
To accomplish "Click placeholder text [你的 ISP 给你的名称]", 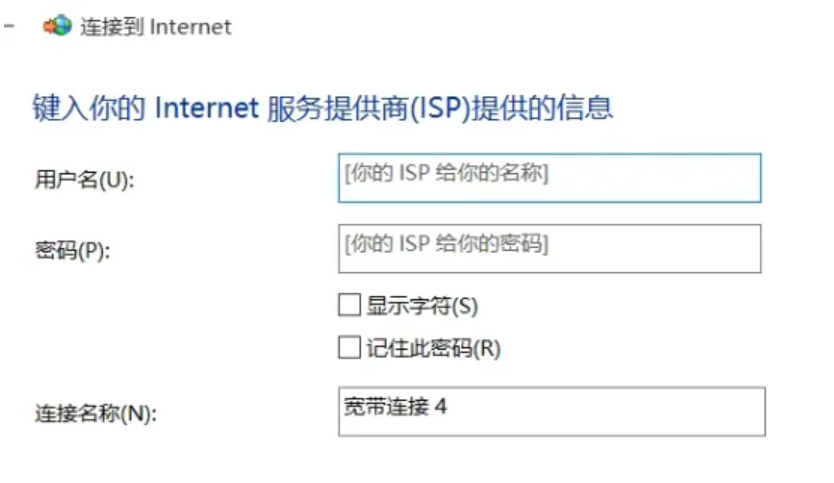I will [446, 173].
